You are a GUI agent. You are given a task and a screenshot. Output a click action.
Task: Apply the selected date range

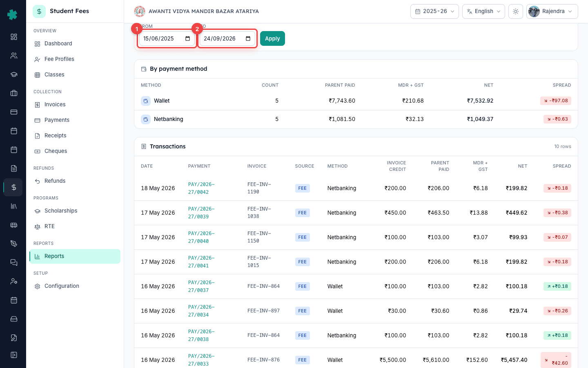pyautogui.click(x=272, y=38)
